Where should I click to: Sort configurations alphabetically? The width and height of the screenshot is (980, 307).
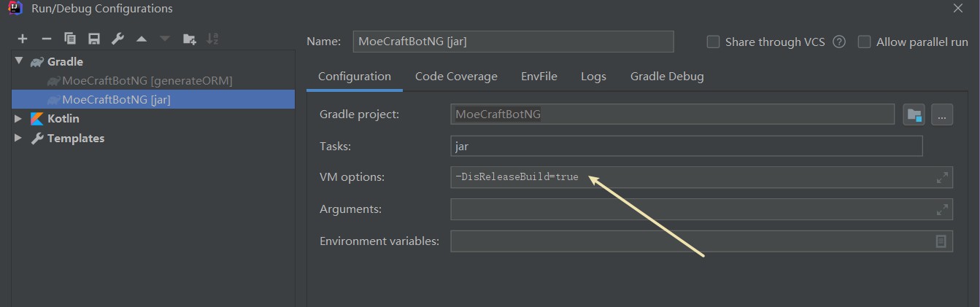pyautogui.click(x=212, y=39)
